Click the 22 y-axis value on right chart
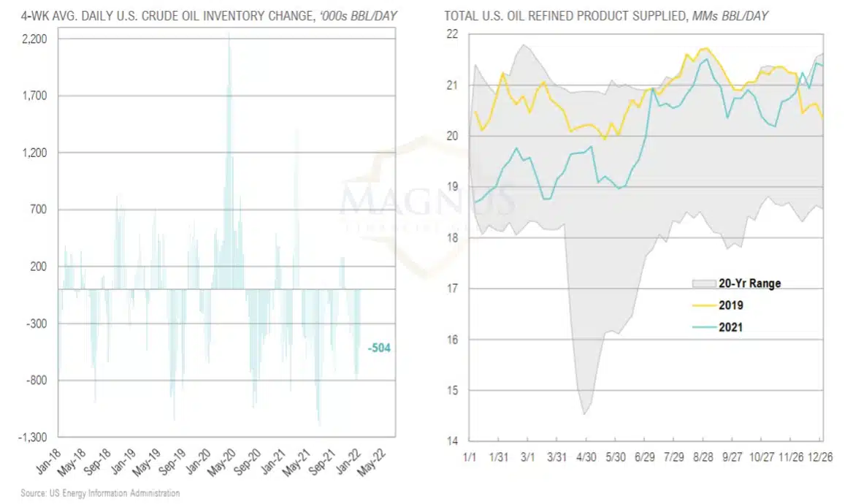Screen dimensions: 853x504 point(451,34)
